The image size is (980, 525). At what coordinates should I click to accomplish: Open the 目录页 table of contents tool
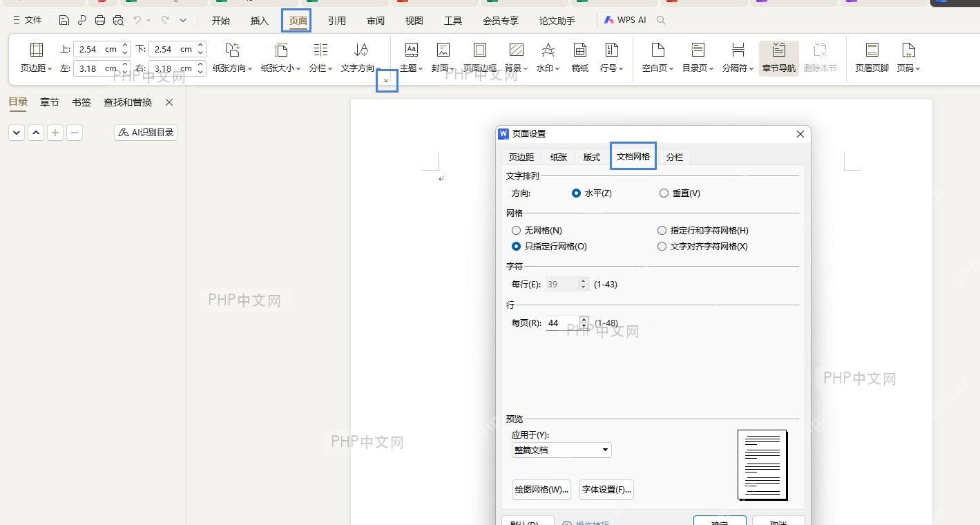(698, 57)
